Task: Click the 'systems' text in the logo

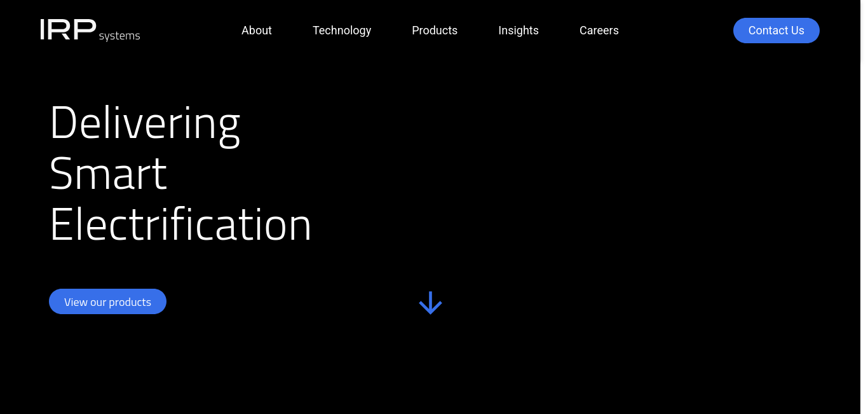Action: tap(119, 36)
